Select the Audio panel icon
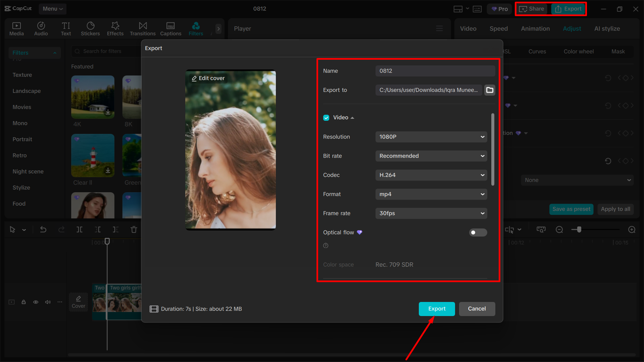The image size is (644, 362). coord(41,29)
